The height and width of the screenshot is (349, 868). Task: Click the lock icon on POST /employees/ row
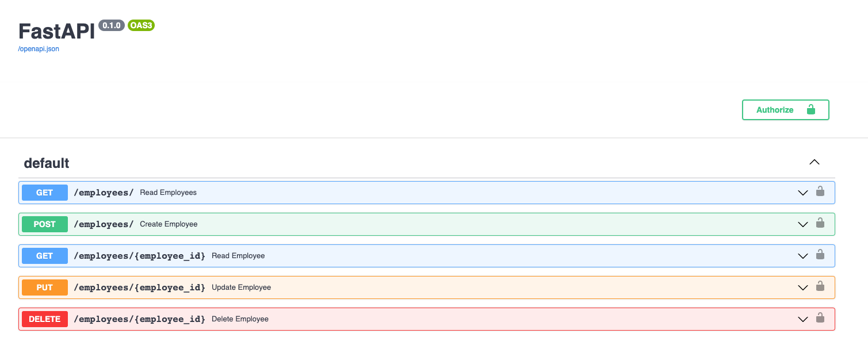[x=820, y=223]
